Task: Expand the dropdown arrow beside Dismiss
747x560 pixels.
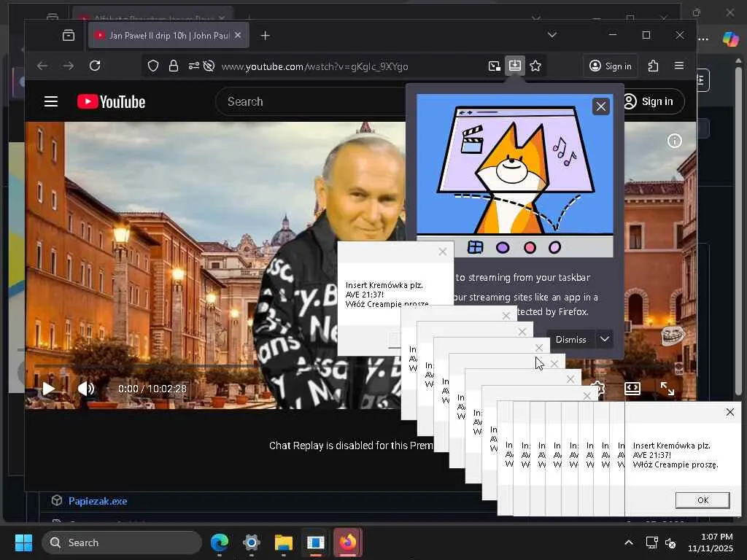Action: tap(605, 340)
